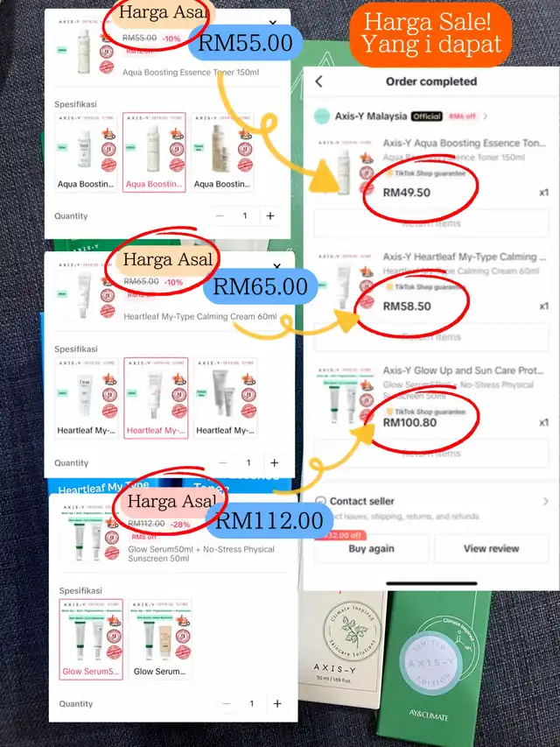Click the Contact seller chat icon
Viewport: 560px width, 747px height.
point(320,501)
